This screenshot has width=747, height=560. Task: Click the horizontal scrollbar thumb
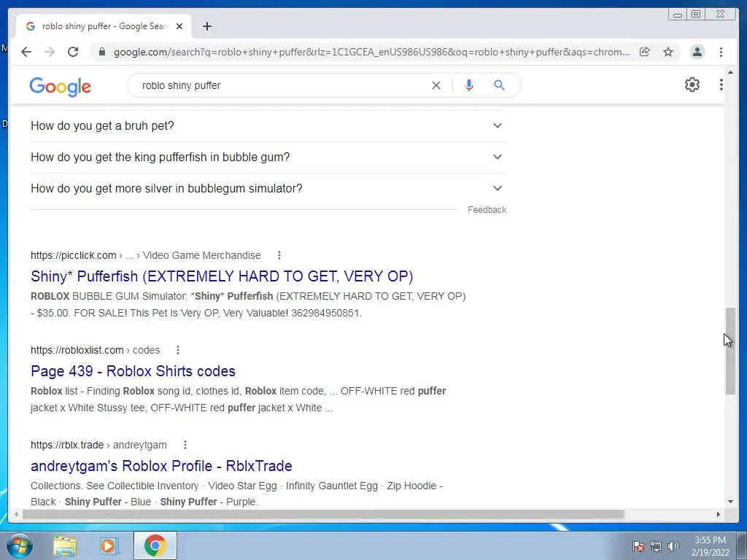coord(323,514)
